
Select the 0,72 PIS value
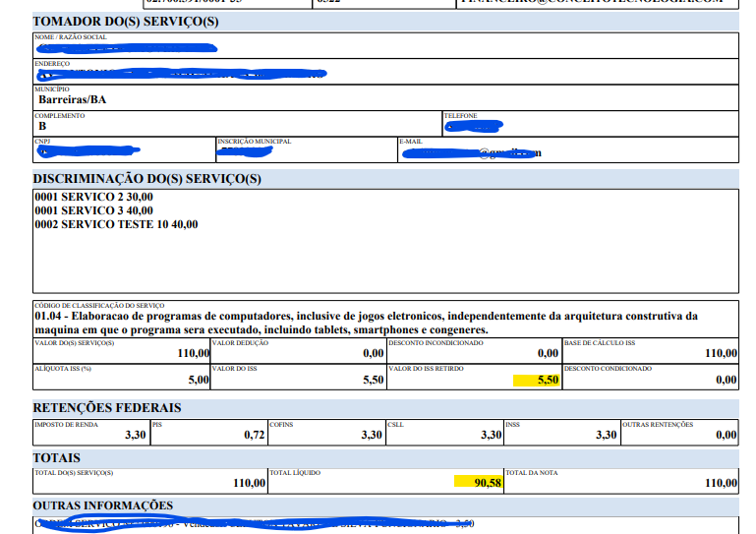pos(254,435)
